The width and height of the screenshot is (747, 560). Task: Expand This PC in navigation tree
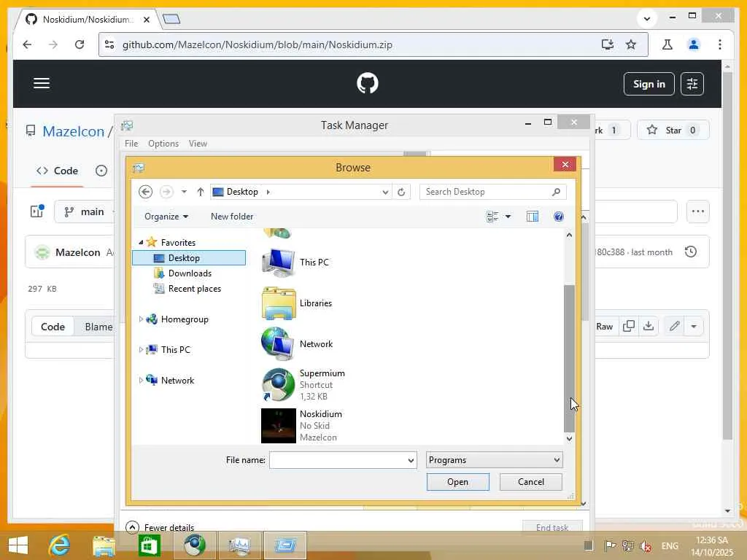coord(141,349)
